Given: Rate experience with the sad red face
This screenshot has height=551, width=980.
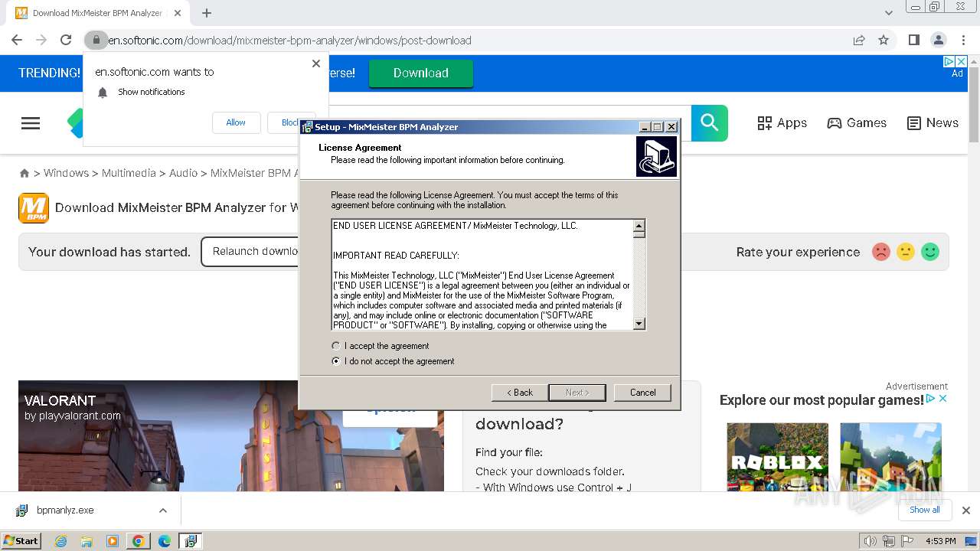Looking at the screenshot, I should tap(881, 252).
